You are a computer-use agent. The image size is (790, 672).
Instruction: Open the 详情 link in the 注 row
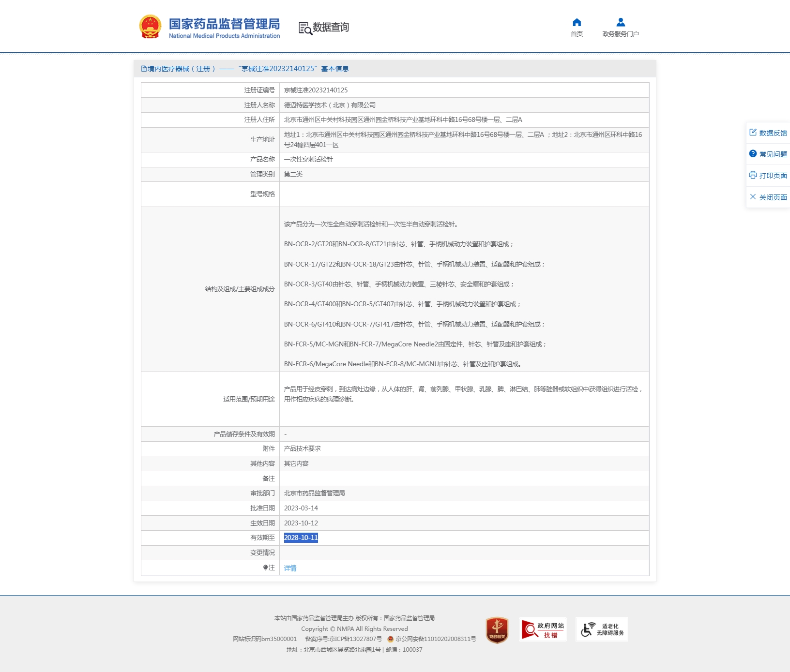(x=290, y=568)
